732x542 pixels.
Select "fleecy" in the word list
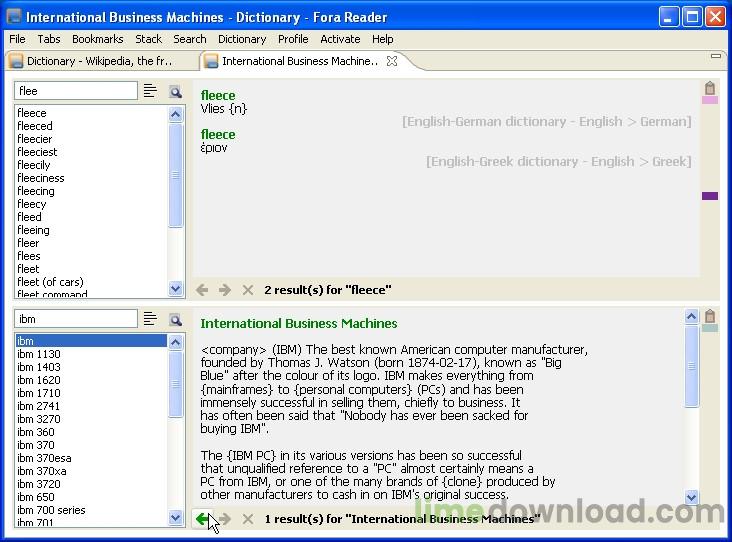click(x=32, y=204)
